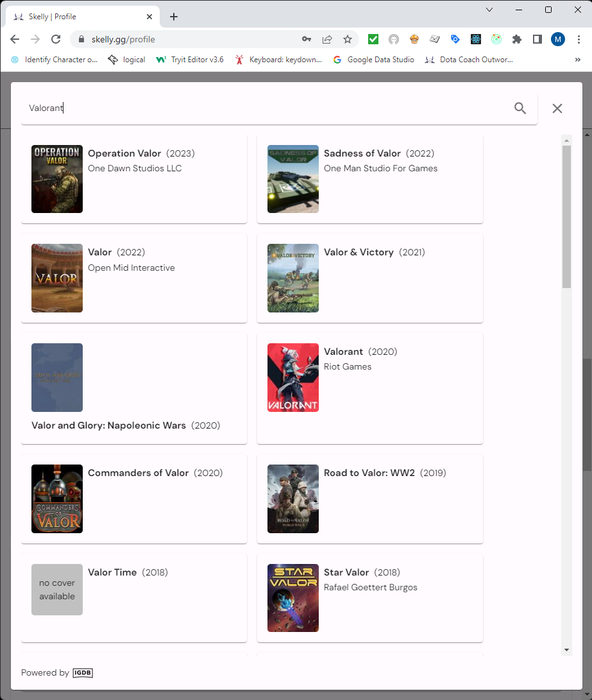Click Rafael Goettert Burgos text

[x=371, y=588]
